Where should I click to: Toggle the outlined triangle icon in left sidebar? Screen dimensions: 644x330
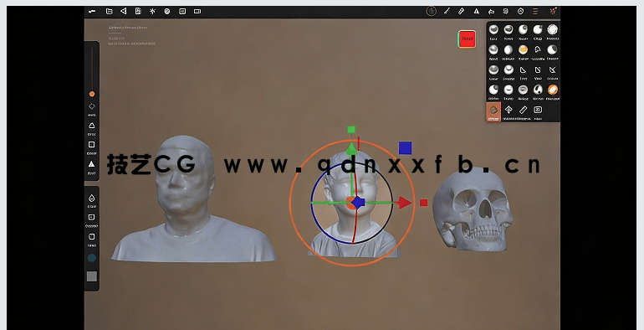(92, 126)
